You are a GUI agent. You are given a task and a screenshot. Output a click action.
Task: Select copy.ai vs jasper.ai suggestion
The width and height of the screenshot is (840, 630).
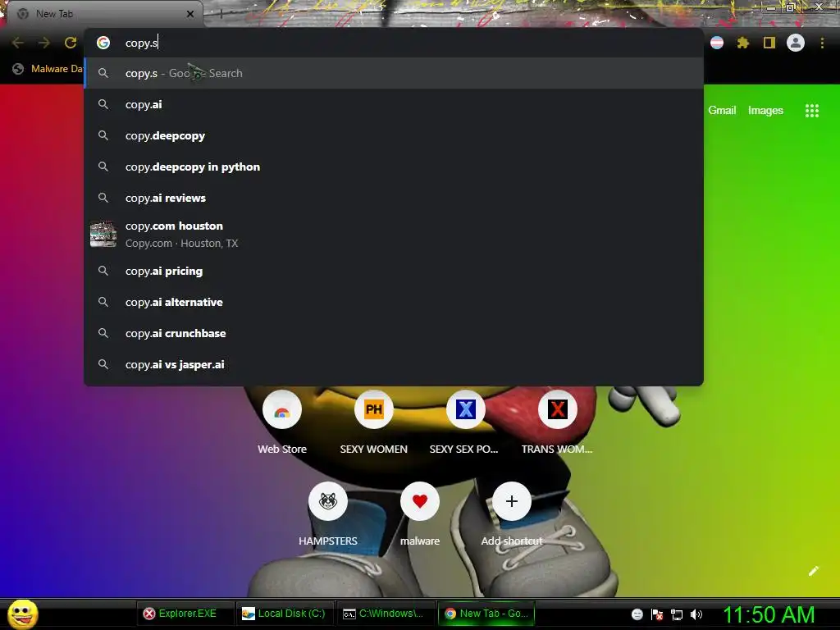[x=394, y=364]
